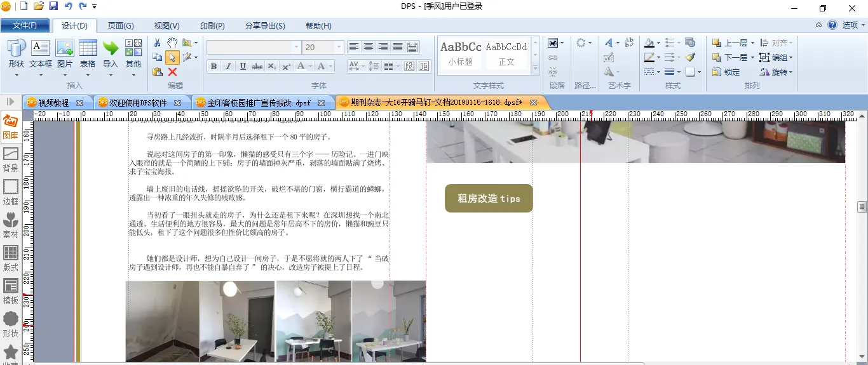Image resolution: width=868 pixels, height=365 pixels.
Task: Open the 页面(G) ribbon tab
Action: pos(121,26)
